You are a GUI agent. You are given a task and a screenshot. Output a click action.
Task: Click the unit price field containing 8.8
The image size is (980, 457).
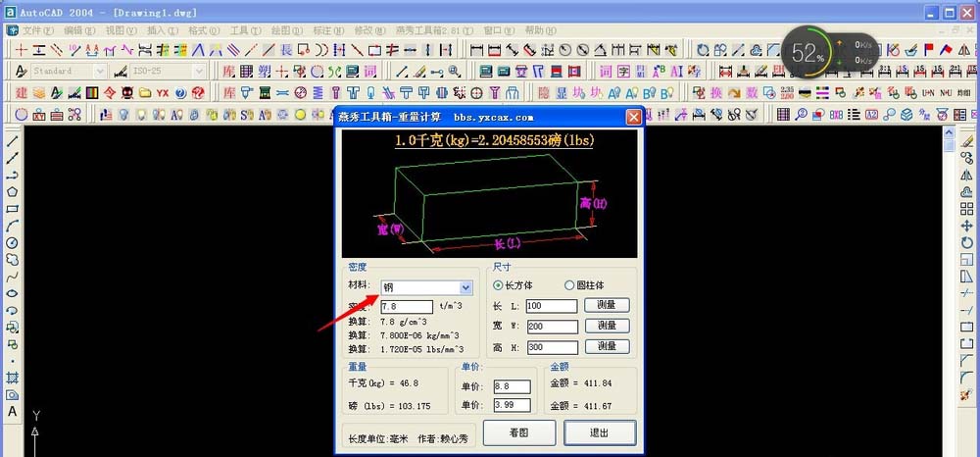[x=512, y=387]
